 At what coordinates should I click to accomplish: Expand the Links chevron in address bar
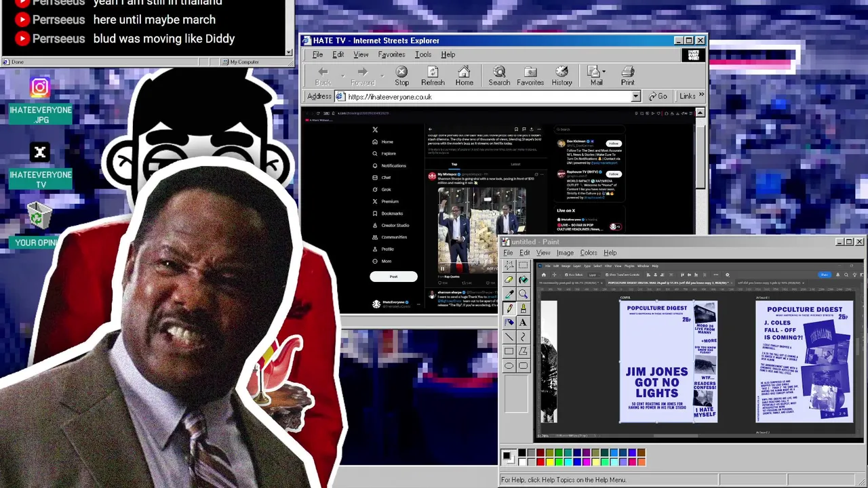click(701, 96)
